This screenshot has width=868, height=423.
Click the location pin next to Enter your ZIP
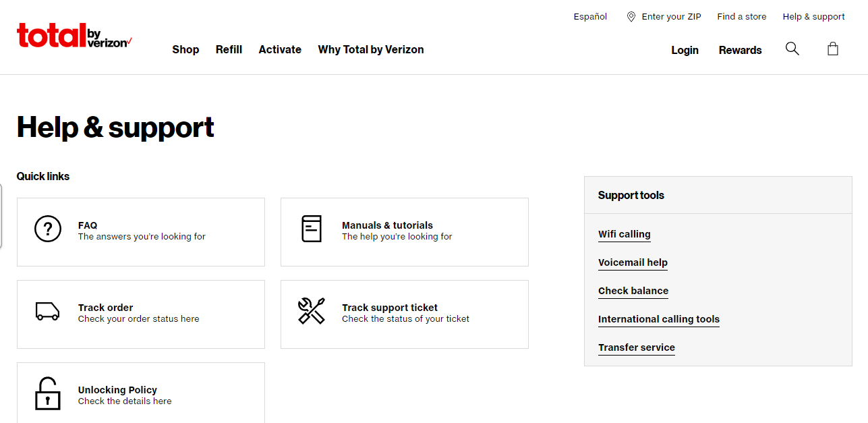[630, 16]
